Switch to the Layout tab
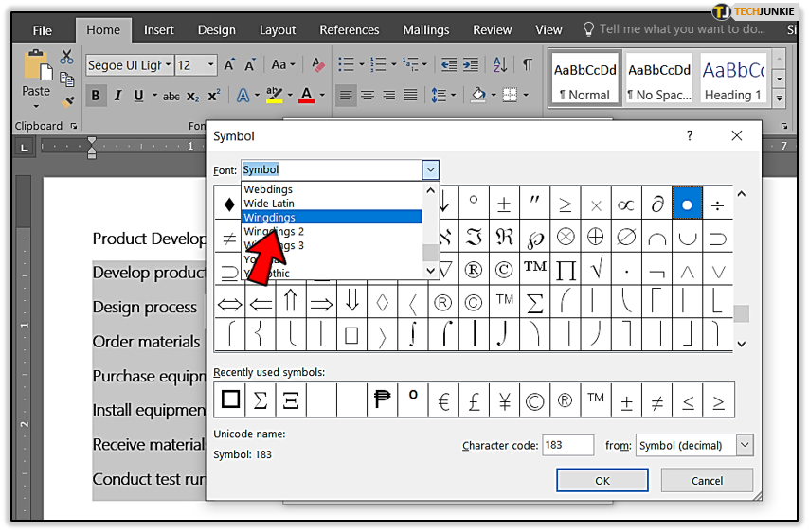Image resolution: width=809 pixels, height=532 pixels. (x=278, y=30)
